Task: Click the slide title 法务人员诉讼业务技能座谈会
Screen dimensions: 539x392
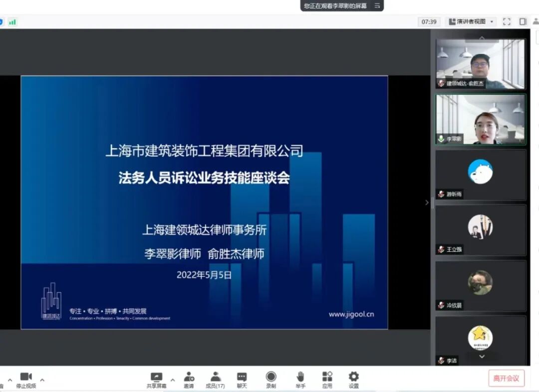Action: click(x=204, y=178)
